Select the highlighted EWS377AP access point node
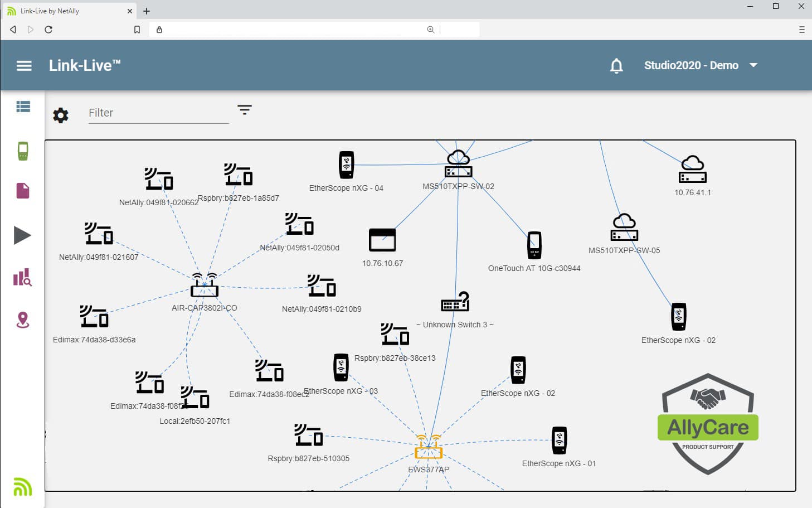Screen dimensions: 812x508 [428, 447]
